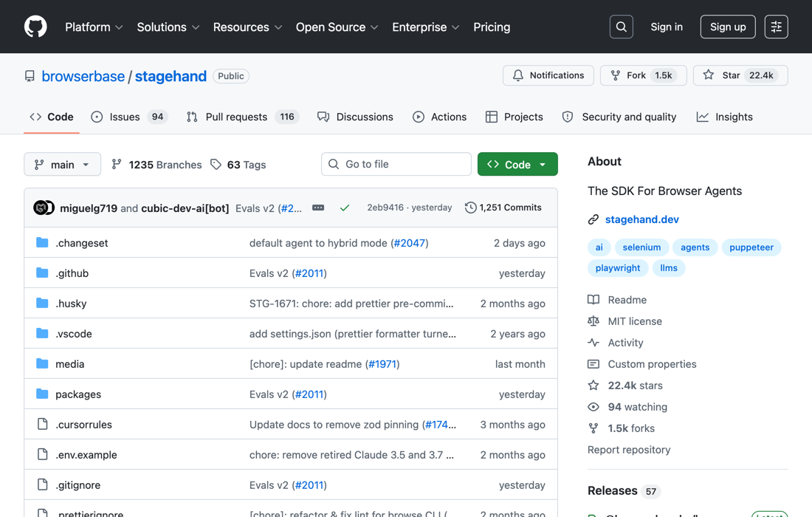812x517 pixels.
Task: Select the Code tab
Action: 51,117
